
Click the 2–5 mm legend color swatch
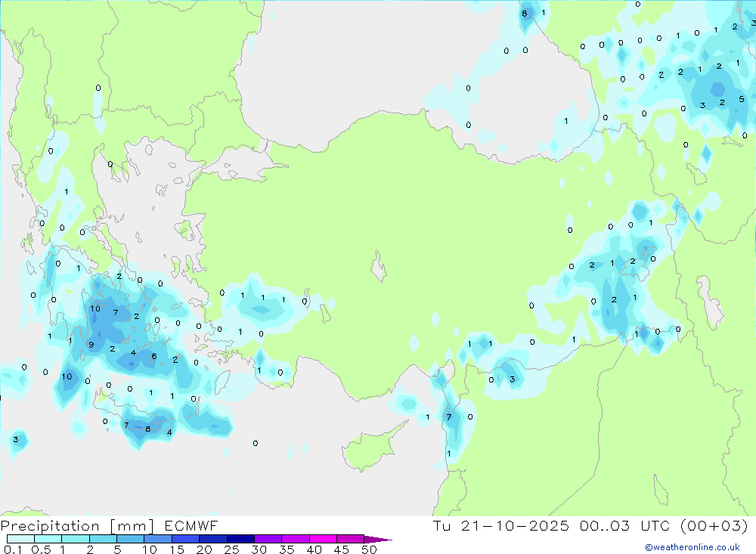103,539
